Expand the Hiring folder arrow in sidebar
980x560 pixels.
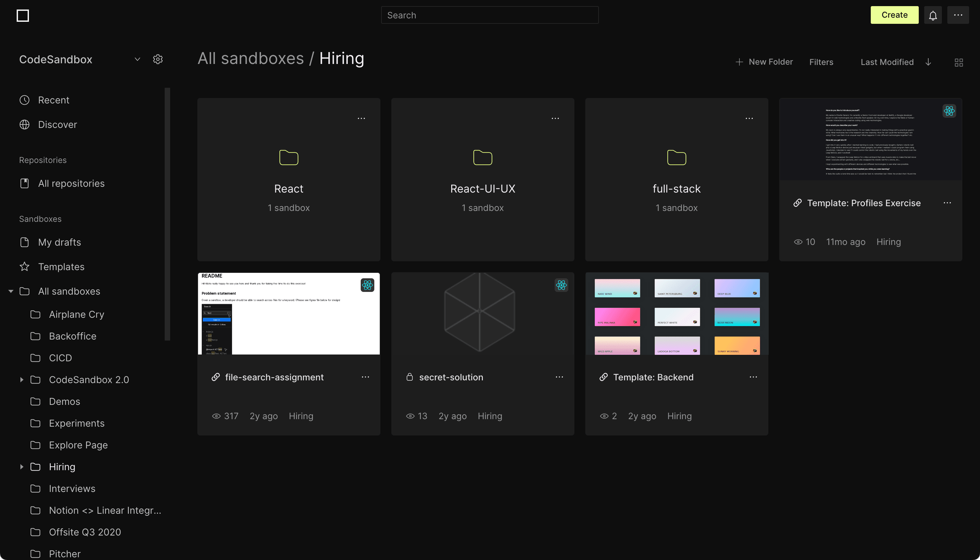(21, 466)
